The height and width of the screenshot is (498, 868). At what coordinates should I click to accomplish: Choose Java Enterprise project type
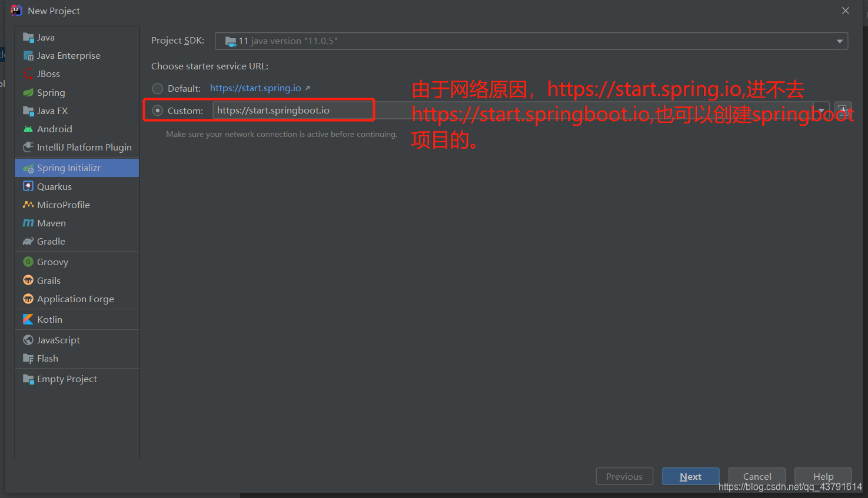(77, 56)
